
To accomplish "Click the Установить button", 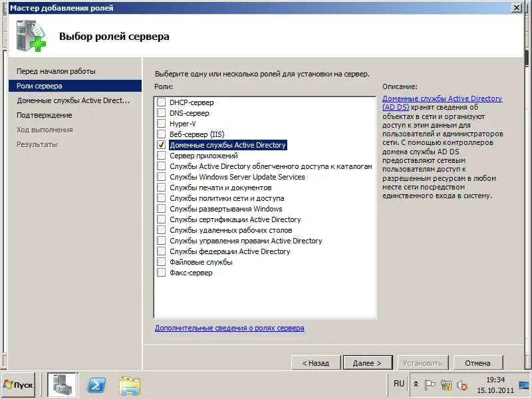I will coord(423,362).
